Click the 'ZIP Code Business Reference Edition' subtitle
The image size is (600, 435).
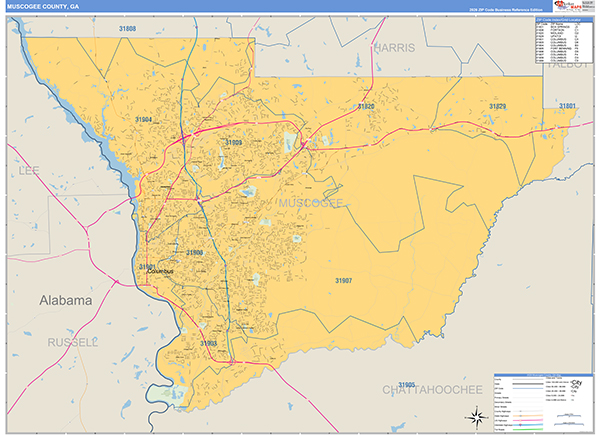click(505, 10)
